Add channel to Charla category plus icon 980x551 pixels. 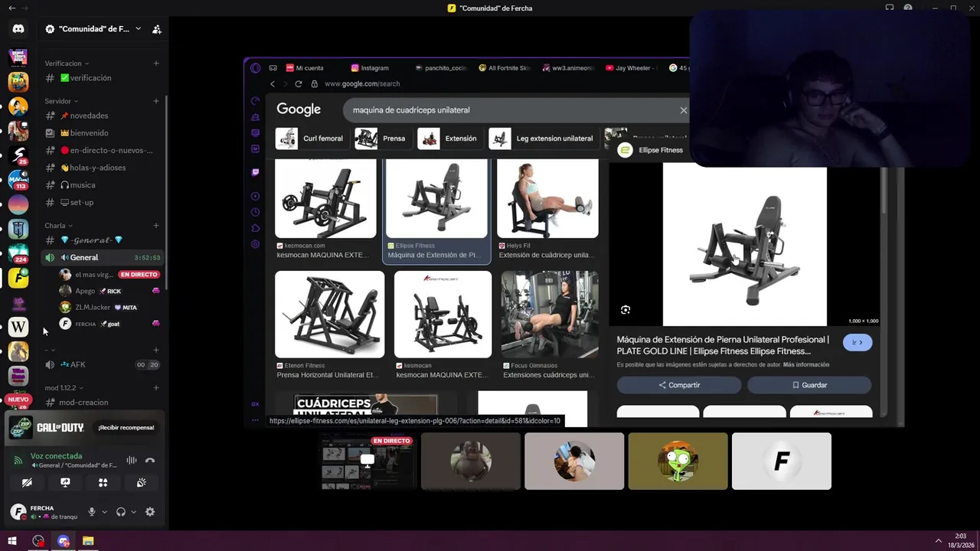pos(156,226)
